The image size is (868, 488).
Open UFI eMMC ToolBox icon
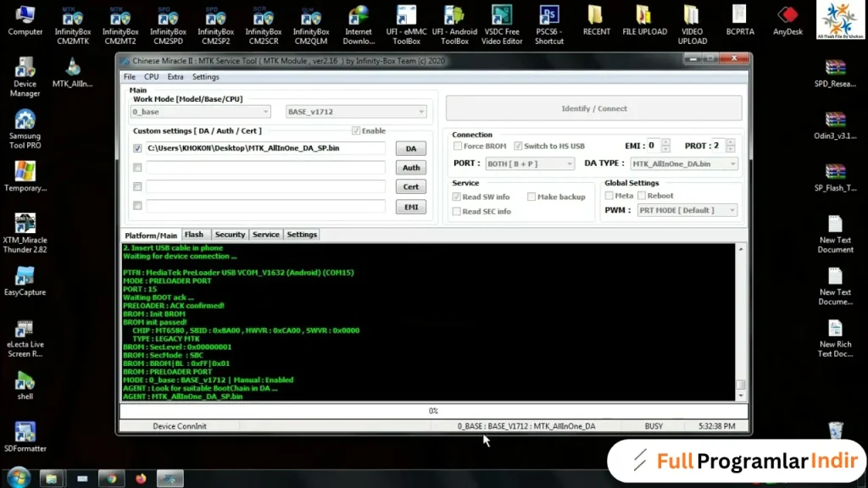[x=406, y=25]
